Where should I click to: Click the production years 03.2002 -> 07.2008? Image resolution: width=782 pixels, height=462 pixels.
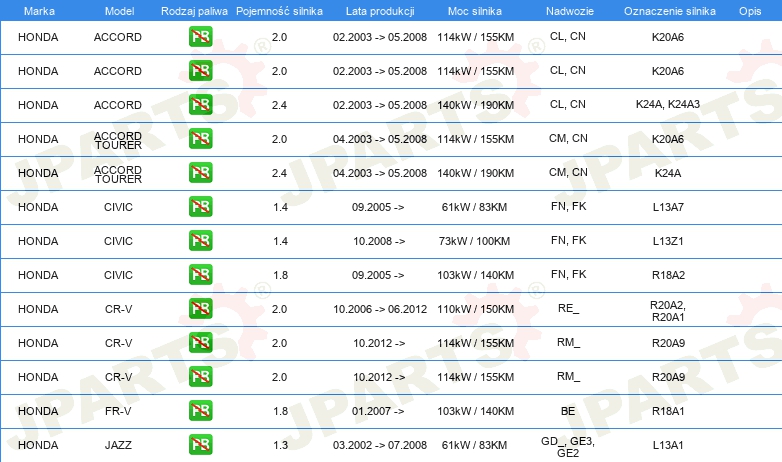(x=380, y=445)
